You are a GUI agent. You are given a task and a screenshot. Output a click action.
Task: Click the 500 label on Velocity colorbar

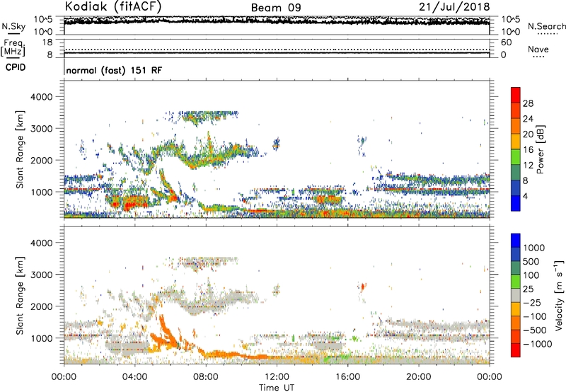click(x=531, y=262)
